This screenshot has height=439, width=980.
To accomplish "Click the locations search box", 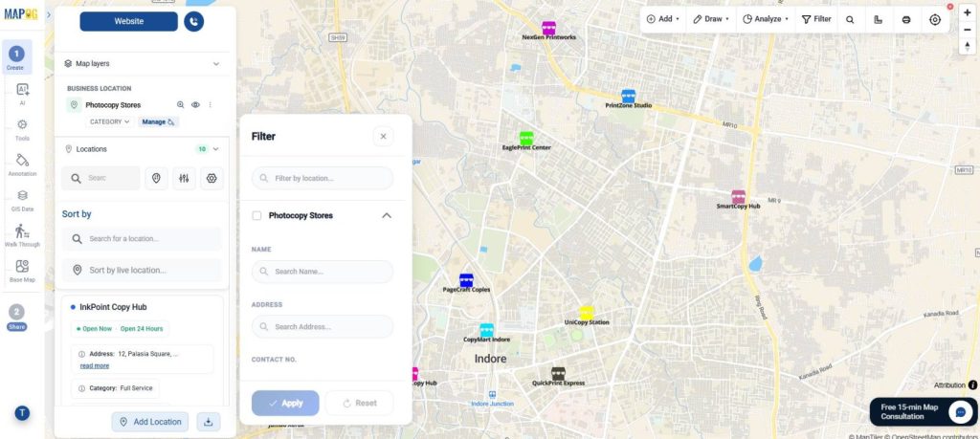I will point(100,178).
